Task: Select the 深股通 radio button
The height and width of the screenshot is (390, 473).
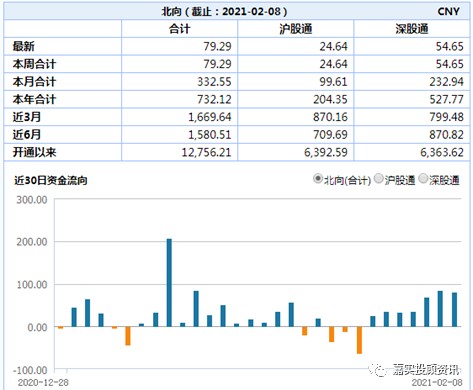Action: click(423, 179)
